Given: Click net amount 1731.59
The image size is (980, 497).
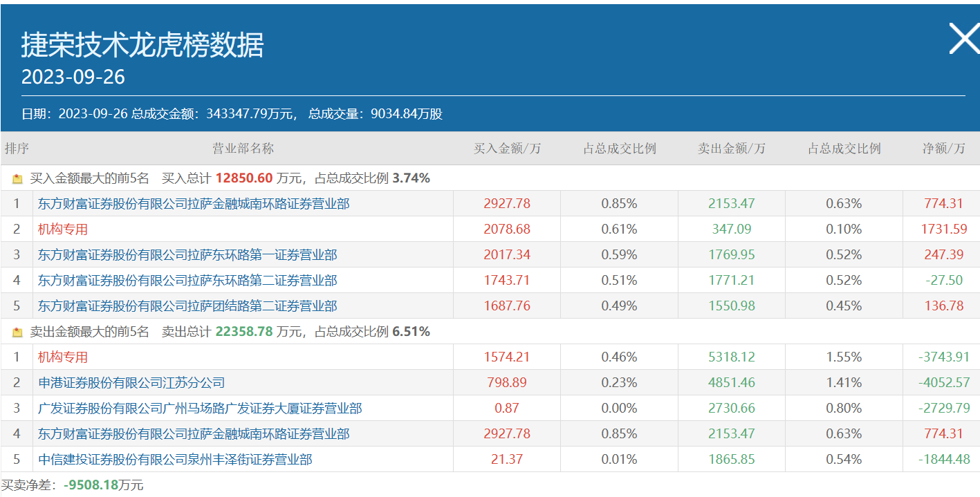Looking at the screenshot, I should point(944,229).
